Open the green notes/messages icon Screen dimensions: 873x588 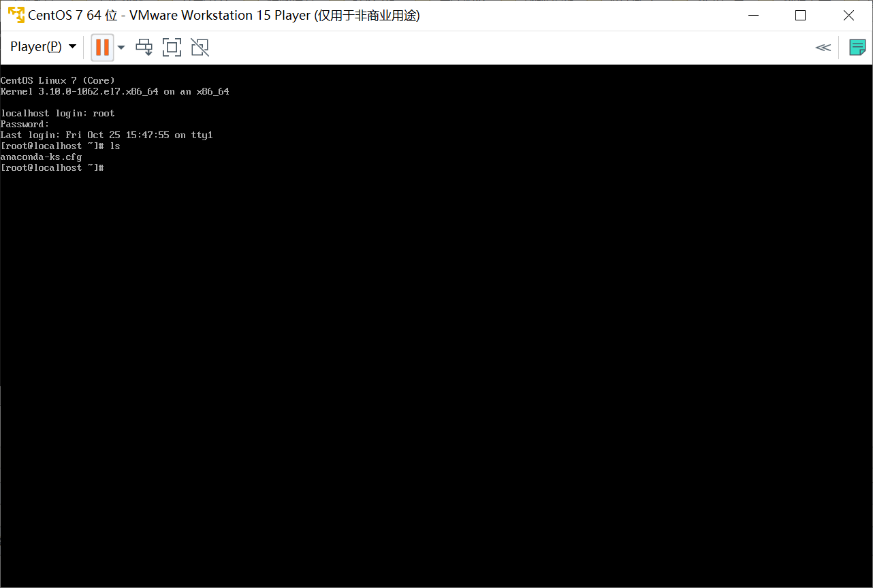857,47
